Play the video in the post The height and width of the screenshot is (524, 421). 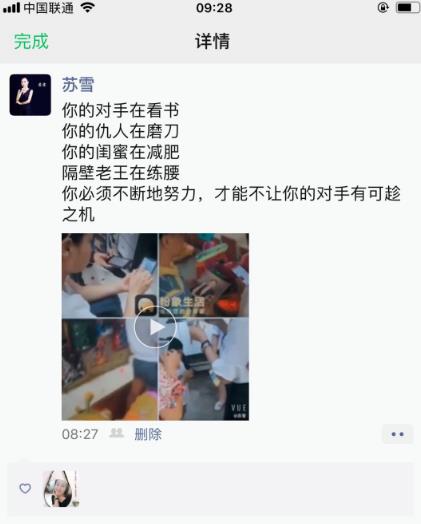click(x=155, y=327)
